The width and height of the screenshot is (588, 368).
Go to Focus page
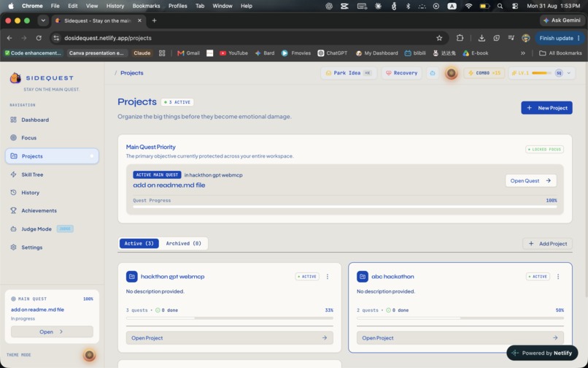coord(28,138)
